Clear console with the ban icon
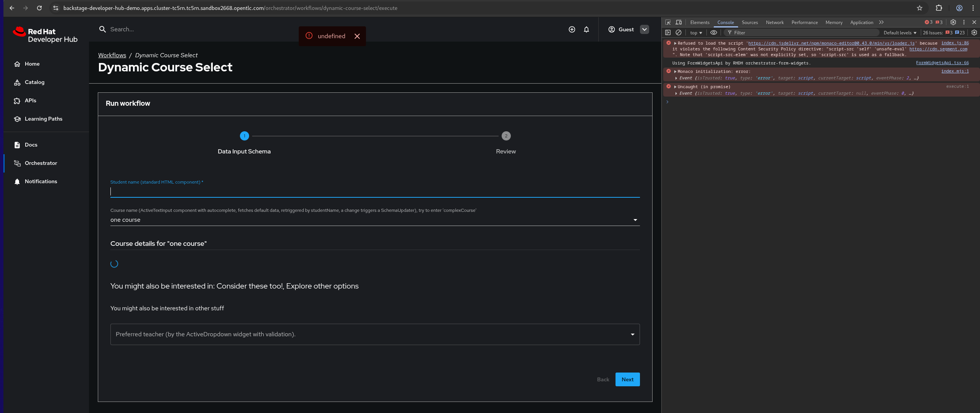The image size is (980, 413). pos(679,32)
